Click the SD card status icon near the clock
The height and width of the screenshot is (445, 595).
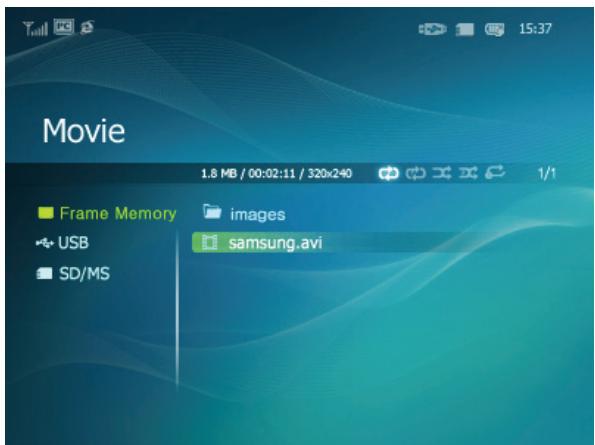(x=465, y=29)
